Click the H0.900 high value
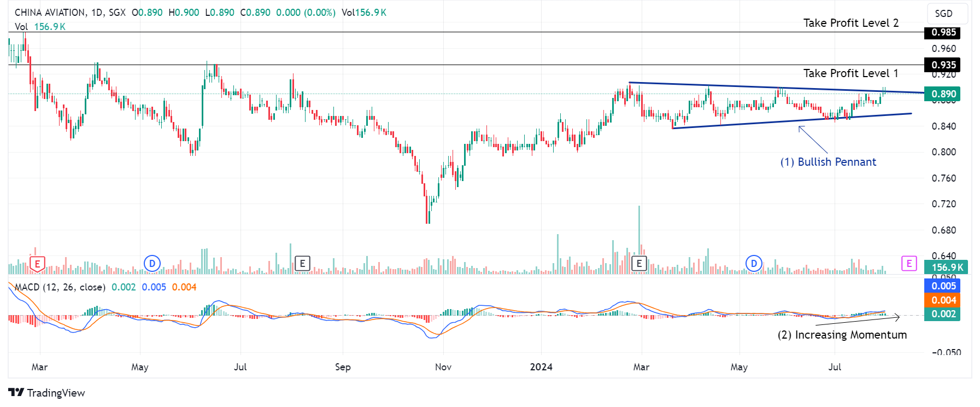Screen dimensions: 980x407 [184, 12]
